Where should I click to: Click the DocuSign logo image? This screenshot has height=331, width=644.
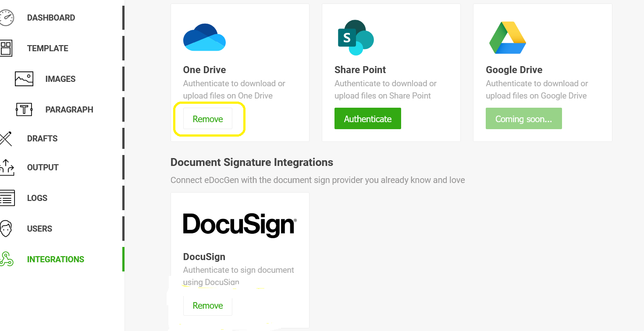(x=240, y=225)
